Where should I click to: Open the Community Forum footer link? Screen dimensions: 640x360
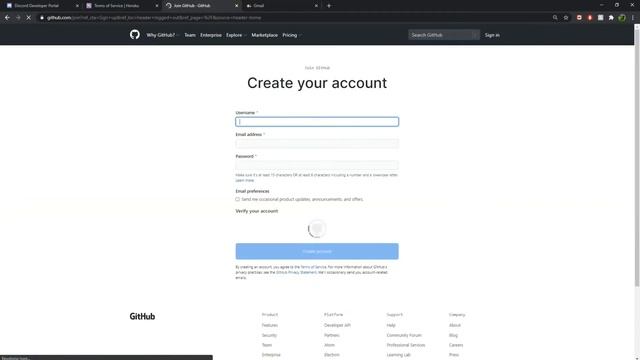click(404, 335)
